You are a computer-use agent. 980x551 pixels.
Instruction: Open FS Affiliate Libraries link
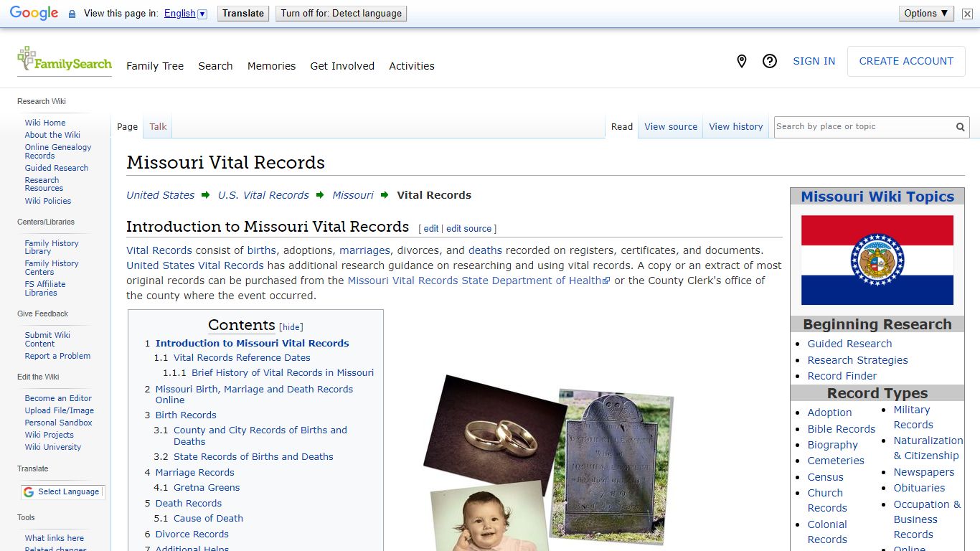45,288
